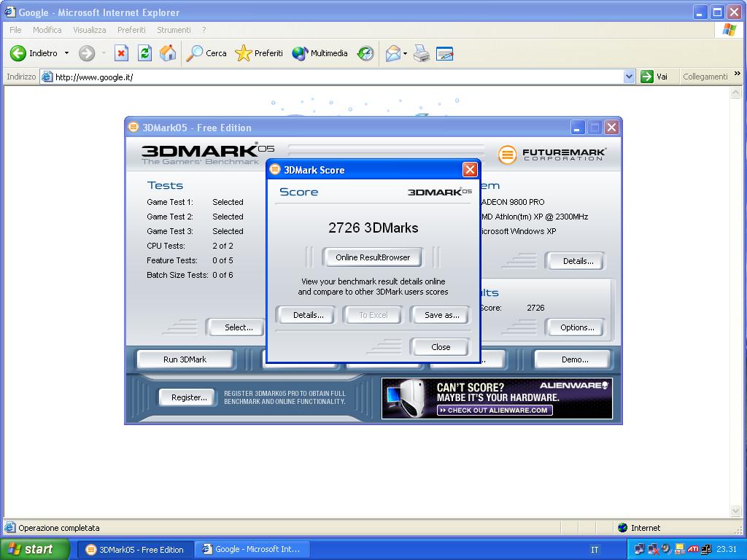747x560 pixels.
Task: Click the Futuremark Corporation logo
Action: tap(552, 155)
